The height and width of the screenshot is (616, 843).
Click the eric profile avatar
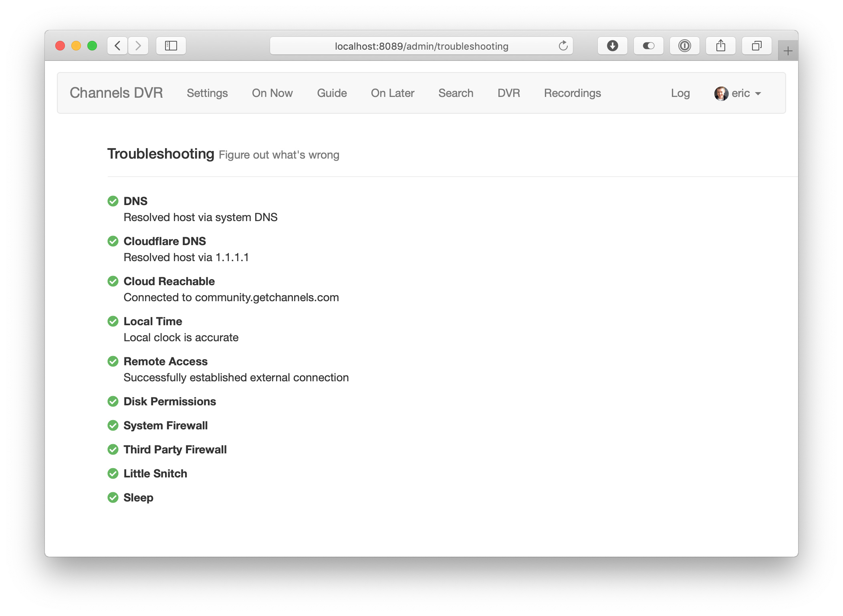pyautogui.click(x=721, y=93)
